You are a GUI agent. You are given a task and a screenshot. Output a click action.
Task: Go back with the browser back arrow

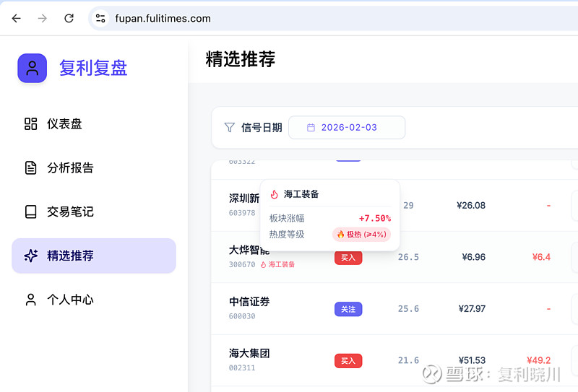coord(16,18)
